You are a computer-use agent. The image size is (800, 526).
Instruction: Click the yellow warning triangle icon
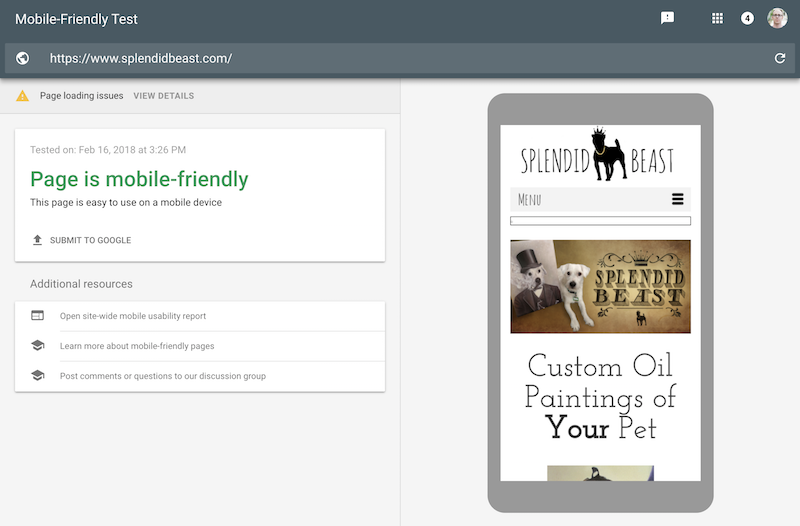tap(22, 95)
